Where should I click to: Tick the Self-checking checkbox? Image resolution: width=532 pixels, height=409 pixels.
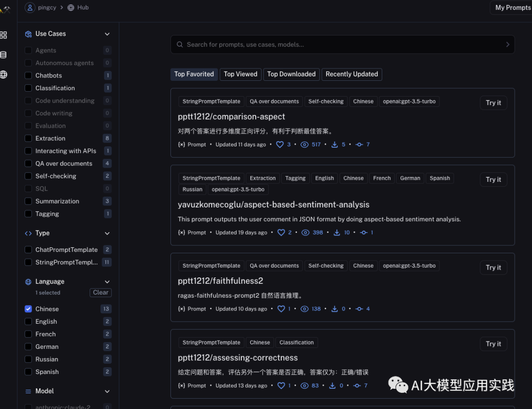coord(29,176)
